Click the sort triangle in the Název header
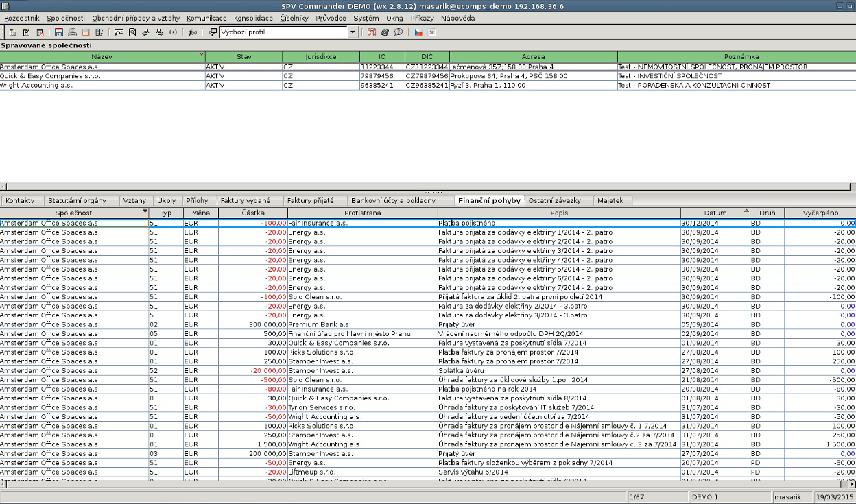Viewport: 856px width, 504px height. (x=201, y=54)
